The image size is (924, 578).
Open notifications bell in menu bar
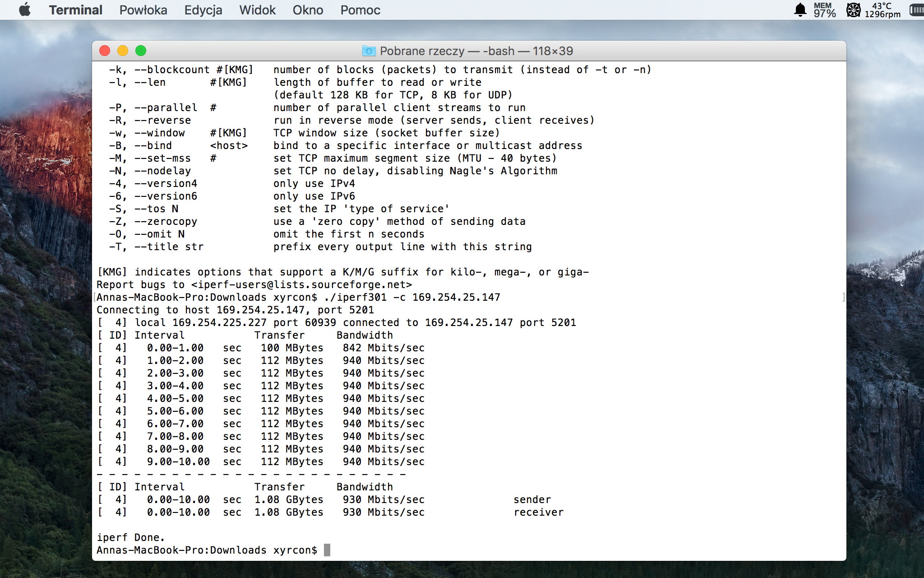pyautogui.click(x=800, y=10)
